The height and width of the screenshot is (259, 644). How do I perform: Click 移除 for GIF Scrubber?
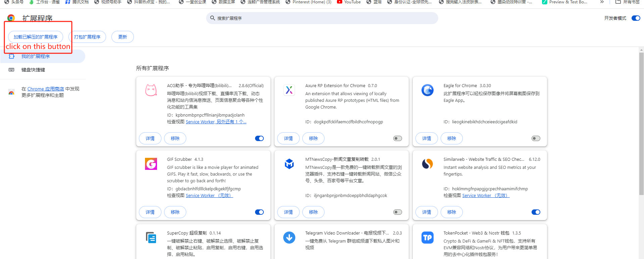[x=175, y=212]
